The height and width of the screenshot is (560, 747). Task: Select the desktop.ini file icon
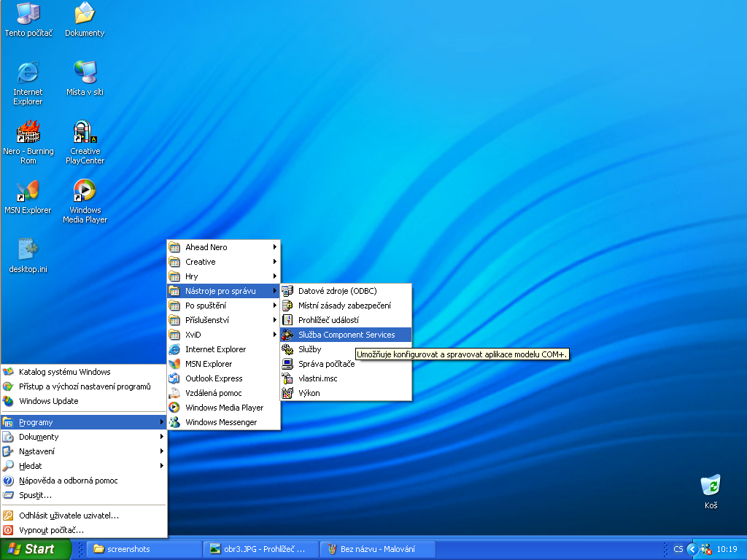click(x=28, y=255)
